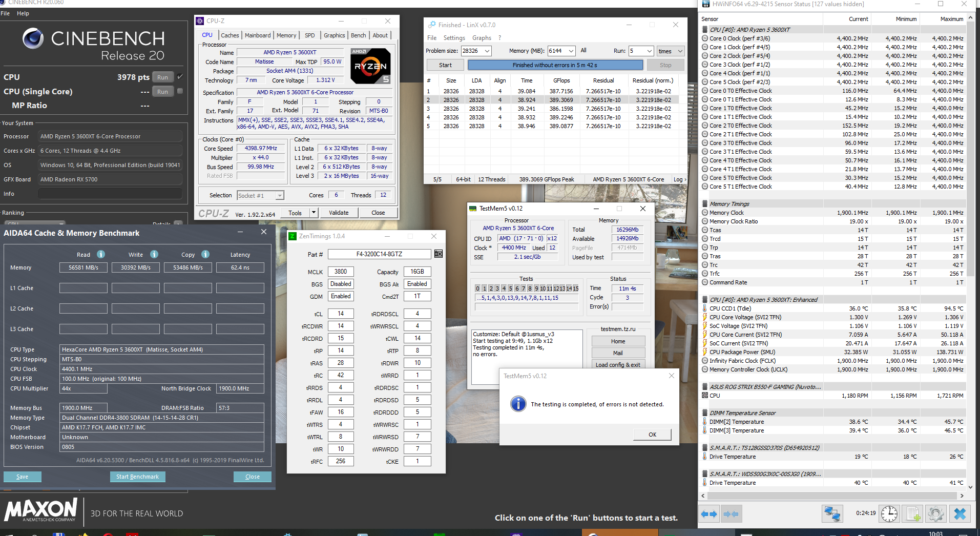Click the blue X icon in HWiNFO
Image resolution: width=980 pixels, height=536 pixels.
coord(960,514)
